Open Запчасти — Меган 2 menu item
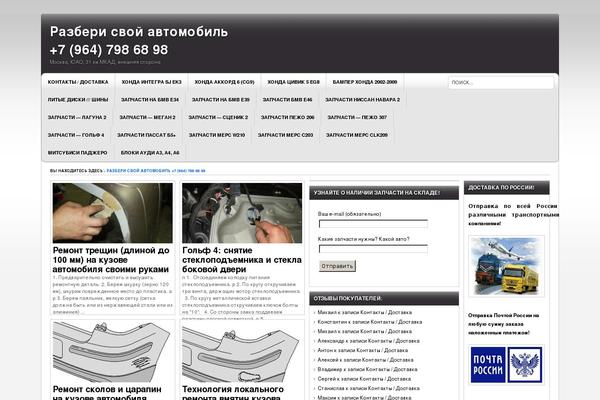The height and width of the screenshot is (400, 600). [147, 117]
